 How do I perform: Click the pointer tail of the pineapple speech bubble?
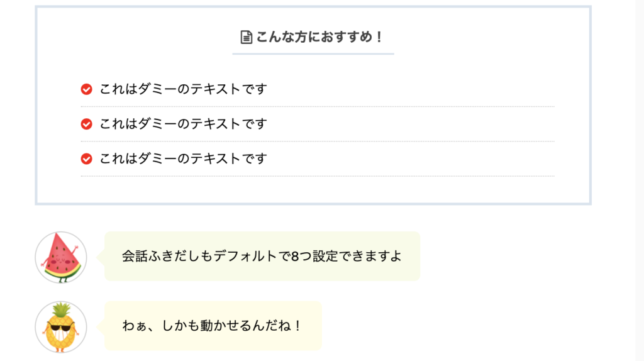[101, 327]
